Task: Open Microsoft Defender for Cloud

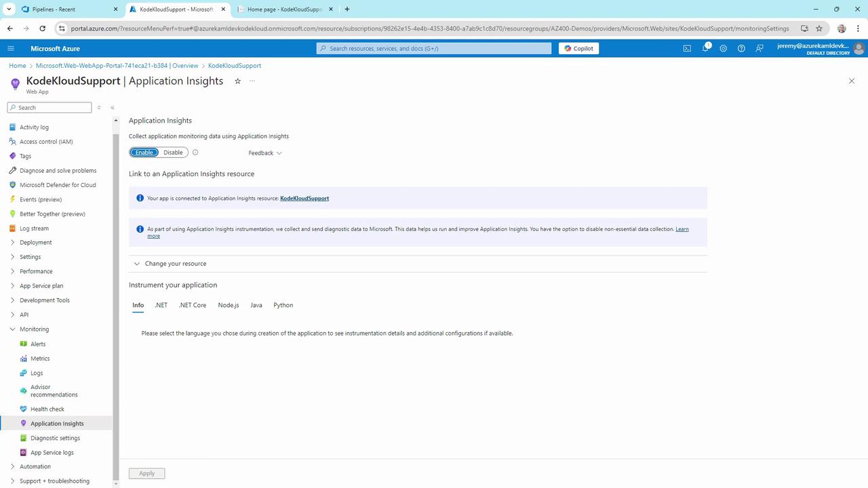Action: pyautogui.click(x=57, y=185)
